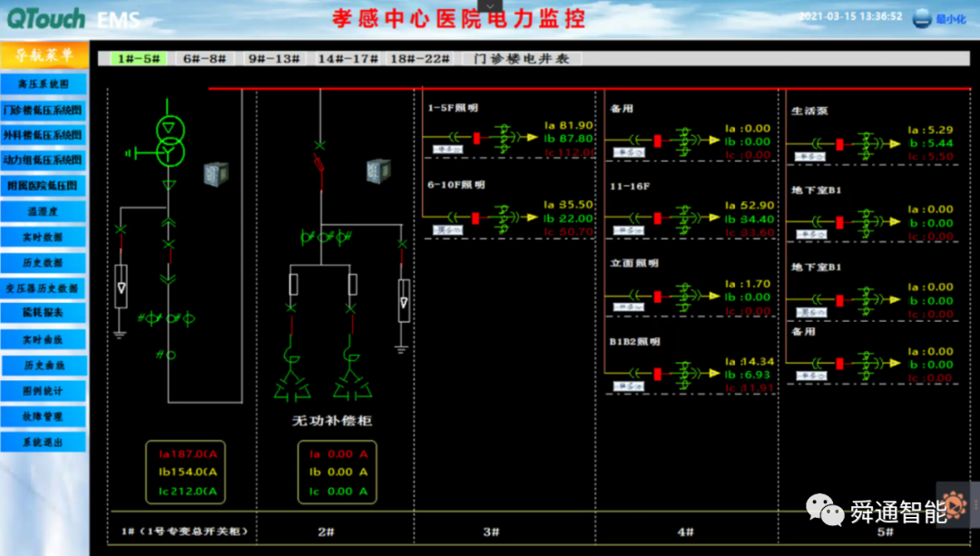Click the 1#(1号专变总开关柜) label
The image size is (980, 556).
184,532
